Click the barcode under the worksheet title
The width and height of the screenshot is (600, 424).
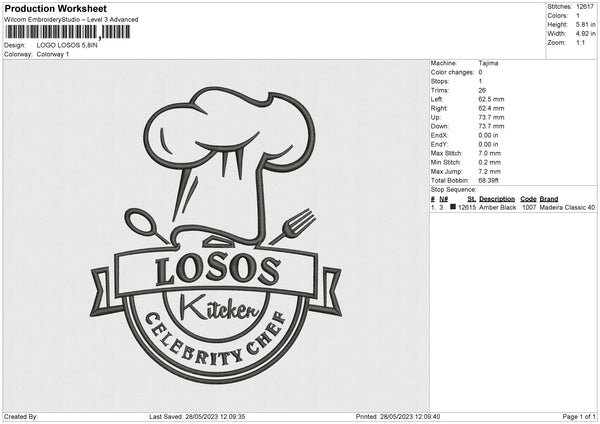tap(67, 32)
